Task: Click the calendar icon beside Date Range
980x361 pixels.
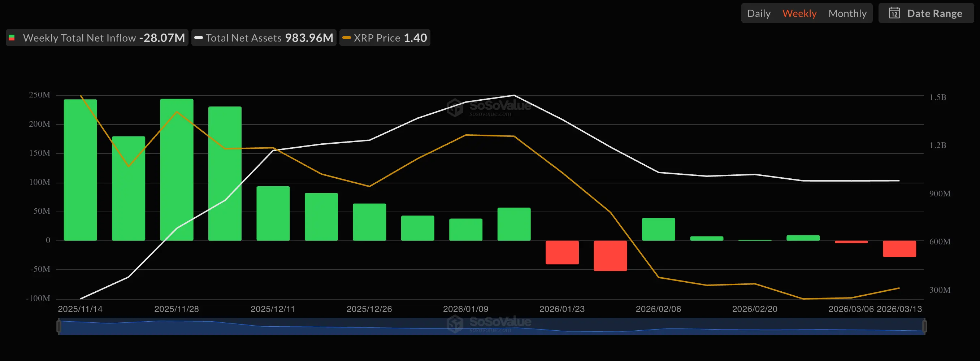Action: point(894,13)
